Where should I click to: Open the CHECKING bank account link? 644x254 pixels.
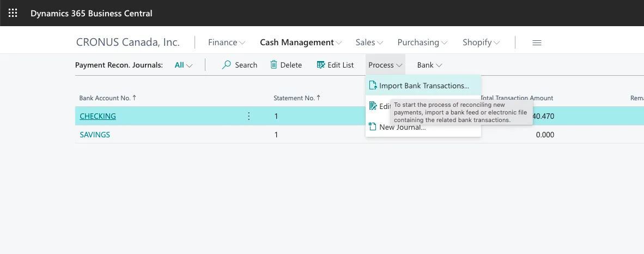pyautogui.click(x=98, y=116)
